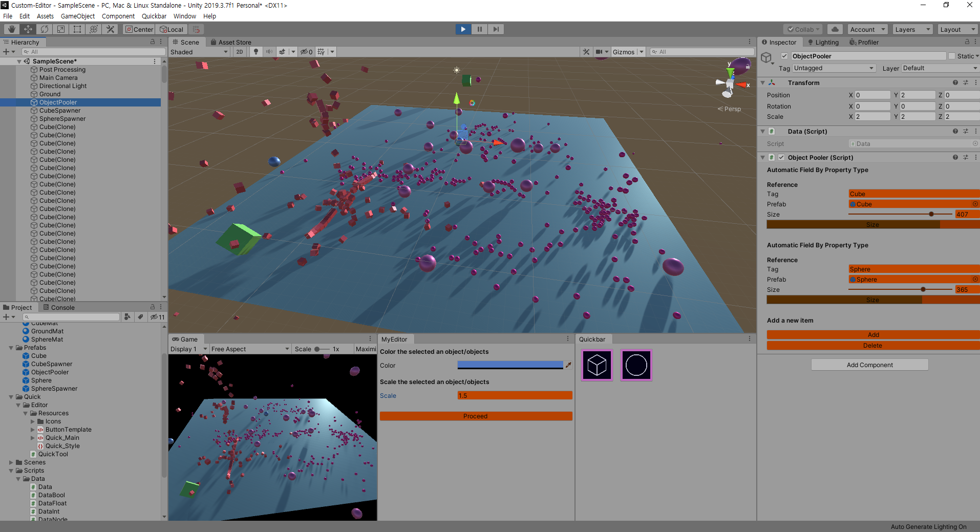Open the Quickbar menu
This screenshot has width=980, height=532.
pyautogui.click(x=154, y=16)
